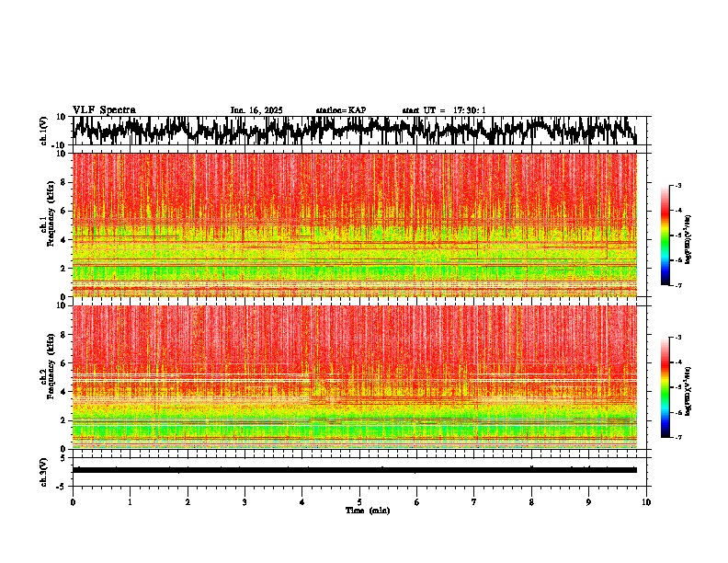Click inside the ch.2 frequency spectrogram
Viewport: 728px width, 563px height.
pyautogui.click(x=355, y=377)
